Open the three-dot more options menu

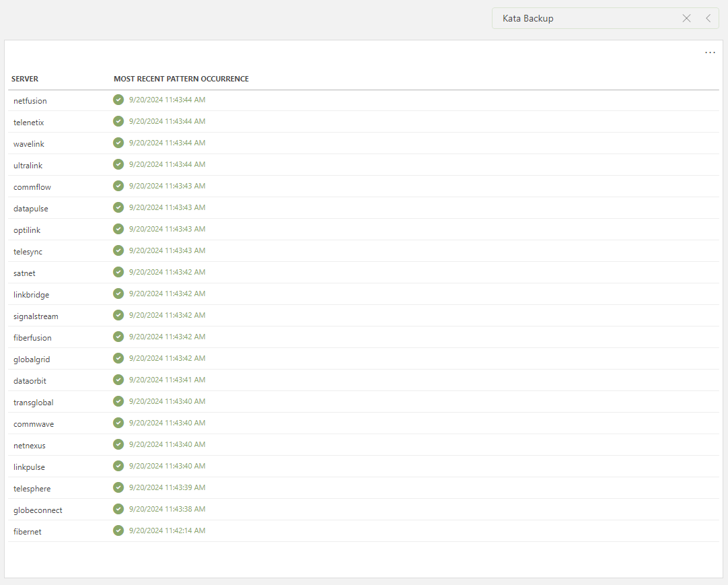coord(710,53)
